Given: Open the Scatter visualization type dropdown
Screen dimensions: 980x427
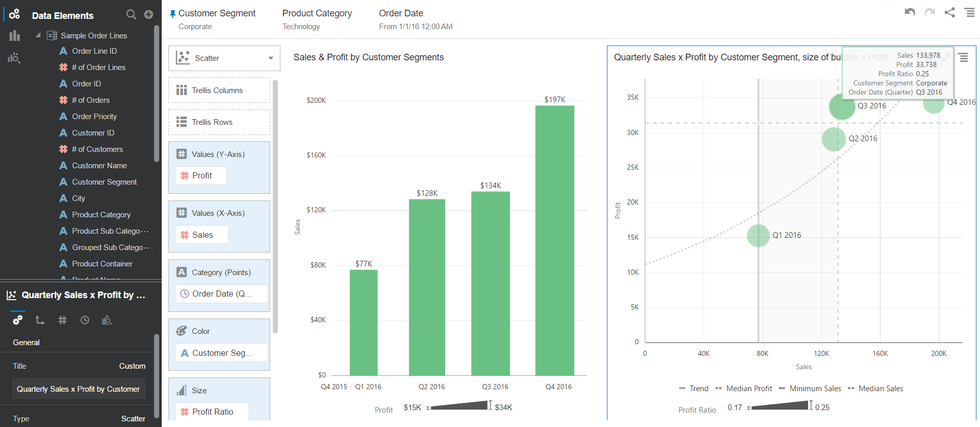Looking at the screenshot, I should pyautogui.click(x=224, y=58).
